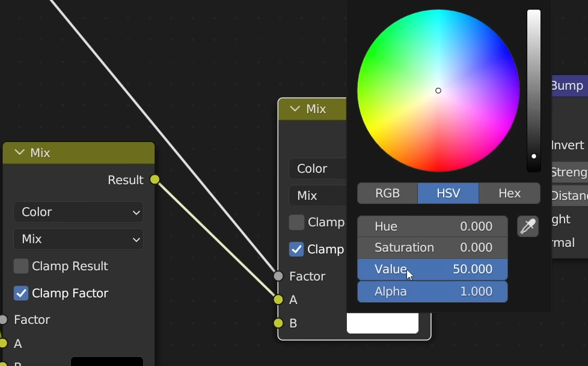Disable Clamp Factor on left Mix node
Viewport: 588px width, 366px height.
[x=21, y=293]
